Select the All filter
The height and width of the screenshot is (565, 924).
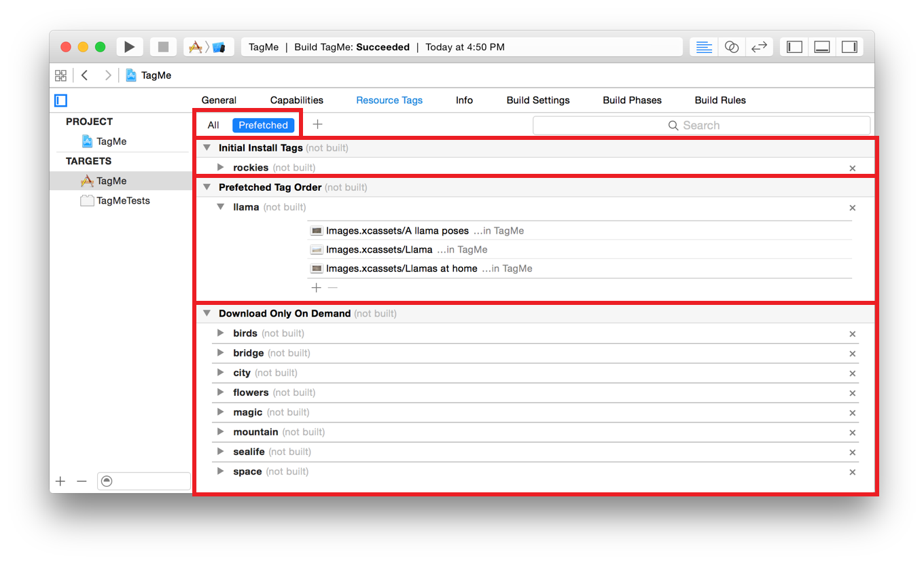pyautogui.click(x=213, y=125)
